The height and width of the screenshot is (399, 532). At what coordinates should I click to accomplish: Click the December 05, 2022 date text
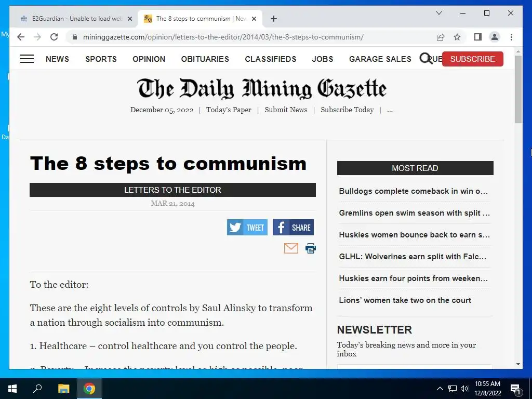pos(162,110)
